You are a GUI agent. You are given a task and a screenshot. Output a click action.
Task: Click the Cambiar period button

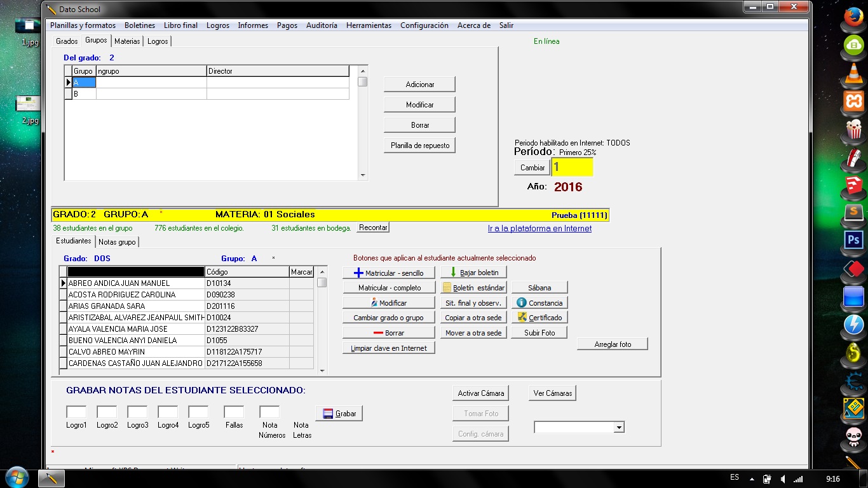click(x=532, y=168)
